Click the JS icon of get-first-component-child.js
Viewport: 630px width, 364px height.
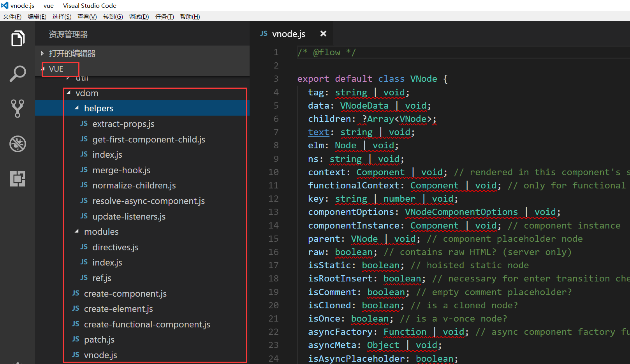[x=84, y=139]
